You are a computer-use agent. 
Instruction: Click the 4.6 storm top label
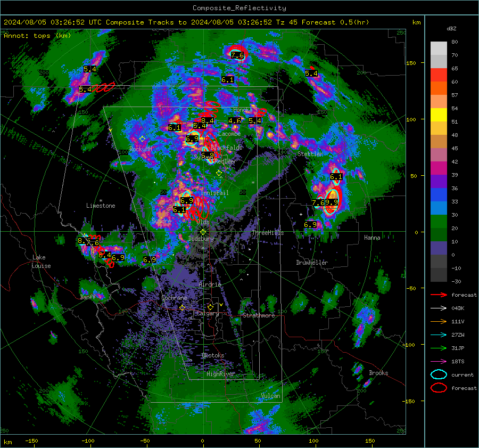coord(235,121)
